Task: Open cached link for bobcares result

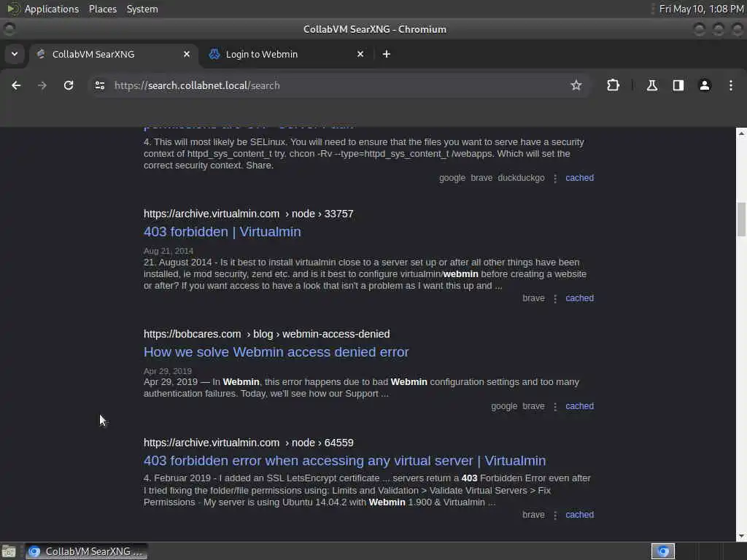Action: 579,406
